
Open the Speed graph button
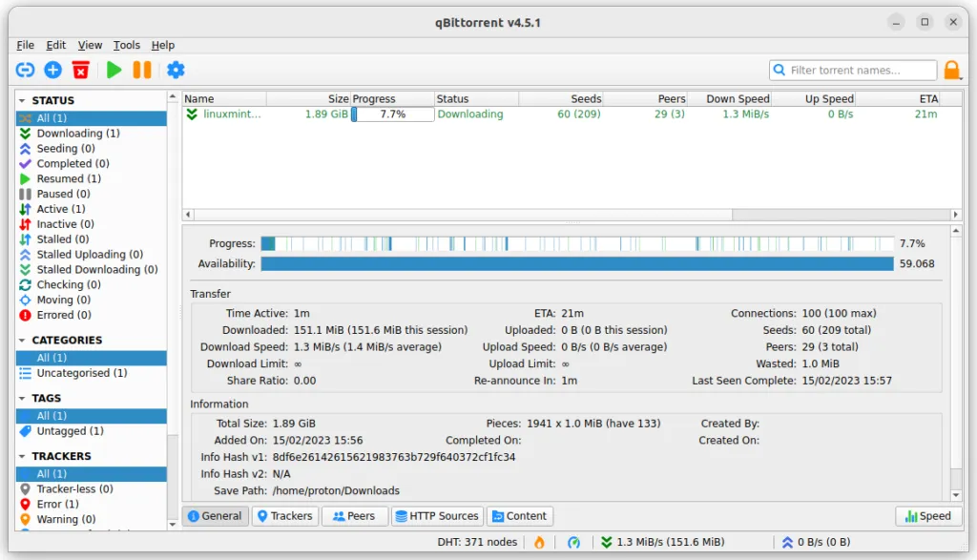click(x=928, y=516)
